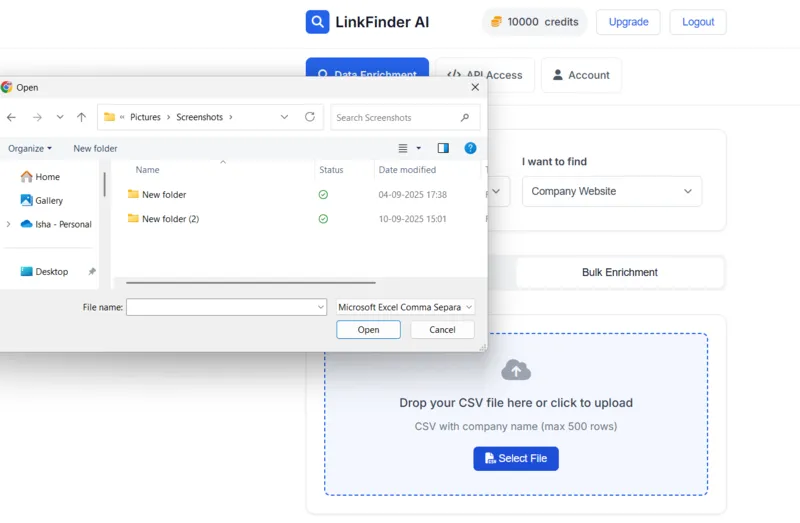Toggle the preview pane icon
The height and width of the screenshot is (523, 800).
point(443,148)
